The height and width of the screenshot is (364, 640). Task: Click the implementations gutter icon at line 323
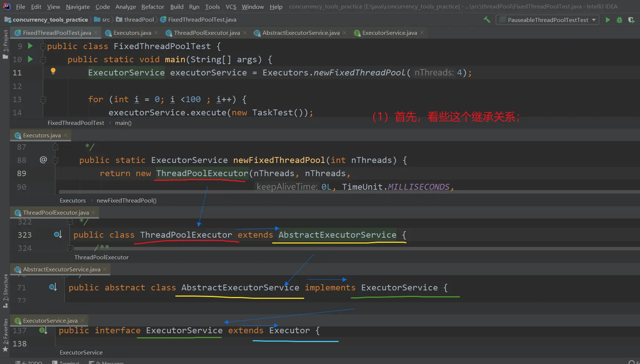(58, 235)
